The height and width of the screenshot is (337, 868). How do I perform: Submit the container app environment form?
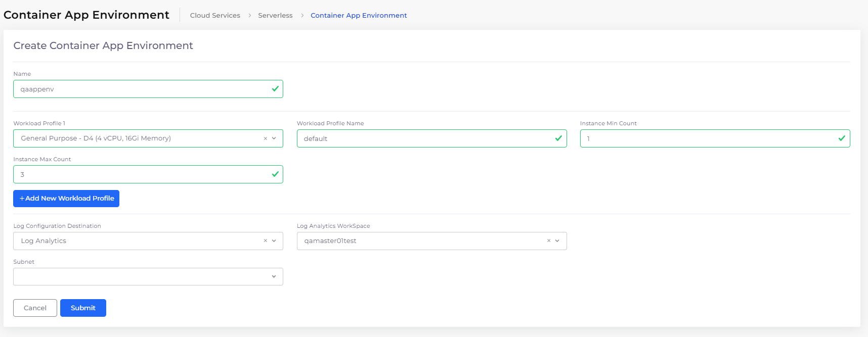pos(83,308)
